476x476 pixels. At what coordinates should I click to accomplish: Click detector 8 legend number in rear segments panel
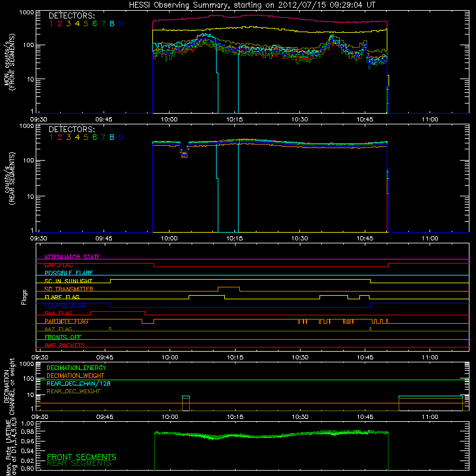point(112,137)
